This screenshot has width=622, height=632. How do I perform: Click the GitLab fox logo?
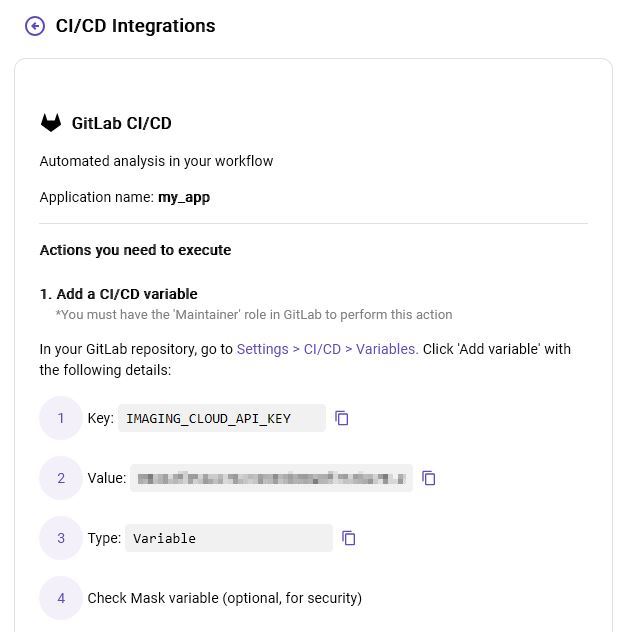(x=51, y=123)
